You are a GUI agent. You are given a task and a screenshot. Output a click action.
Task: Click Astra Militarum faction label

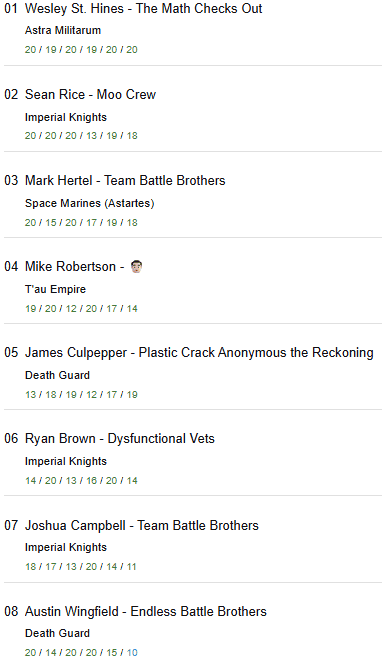63,30
